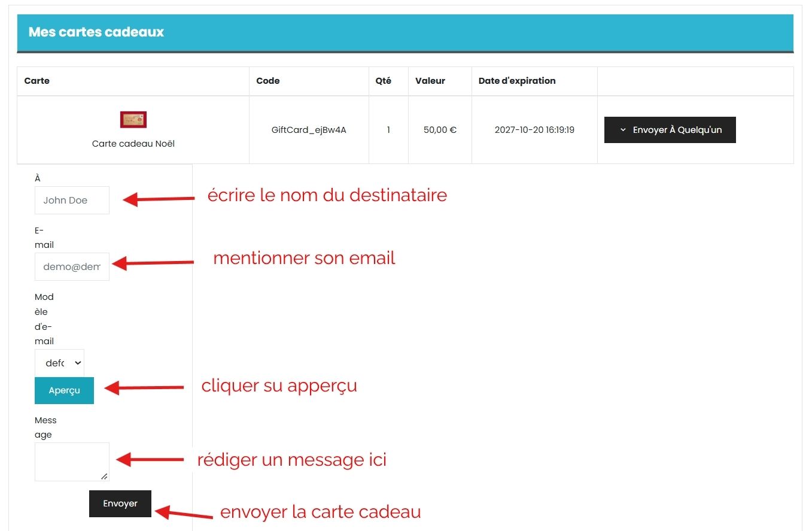812x531 pixels.
Task: Click the Modèle d'e-mail field label
Action: tap(44, 319)
